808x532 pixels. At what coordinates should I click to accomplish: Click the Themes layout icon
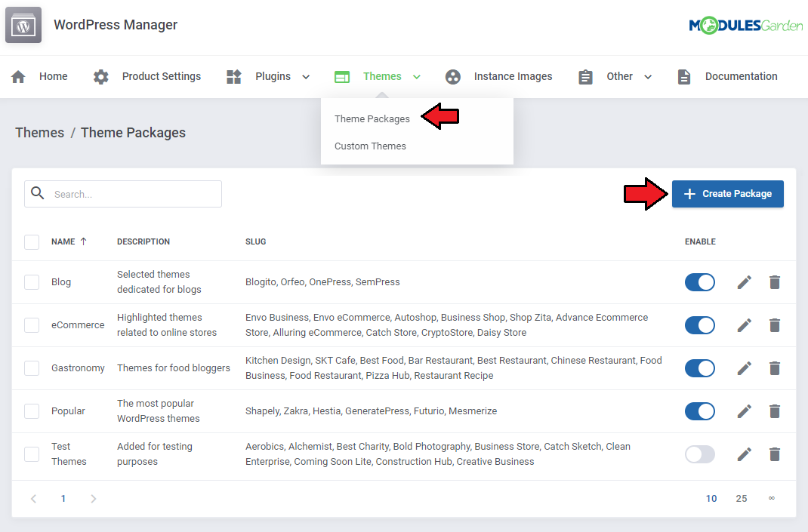point(341,77)
